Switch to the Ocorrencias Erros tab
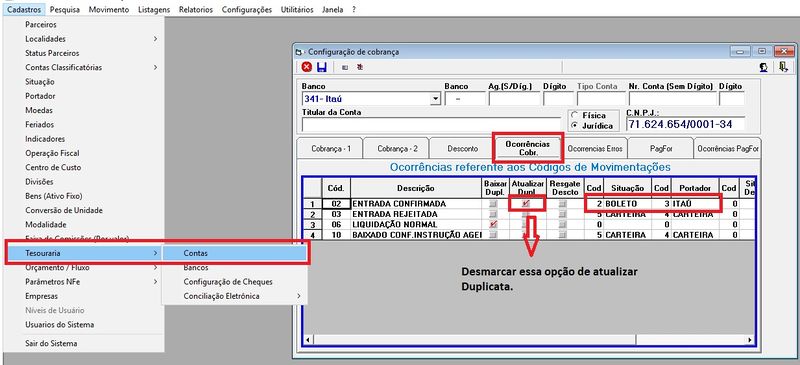 [x=595, y=149]
